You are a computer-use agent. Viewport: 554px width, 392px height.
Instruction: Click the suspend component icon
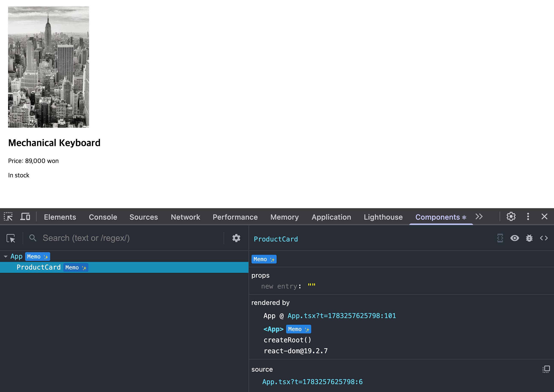(500, 238)
